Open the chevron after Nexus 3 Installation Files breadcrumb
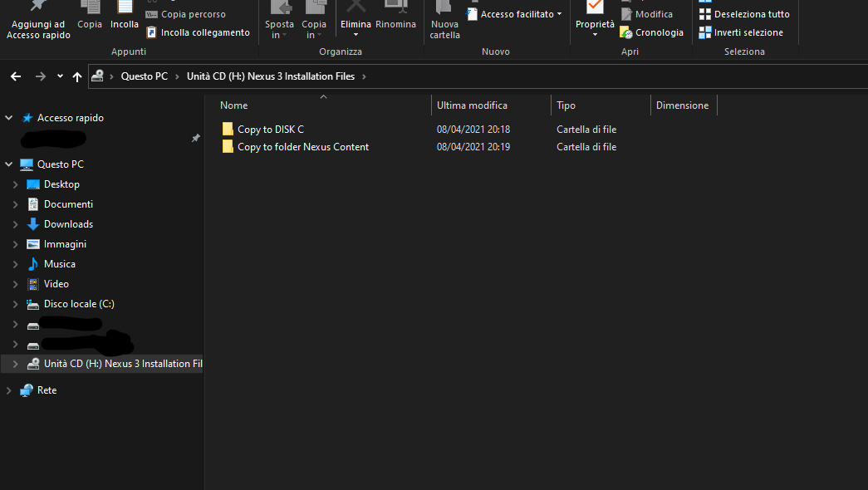The image size is (868, 490). tap(365, 76)
